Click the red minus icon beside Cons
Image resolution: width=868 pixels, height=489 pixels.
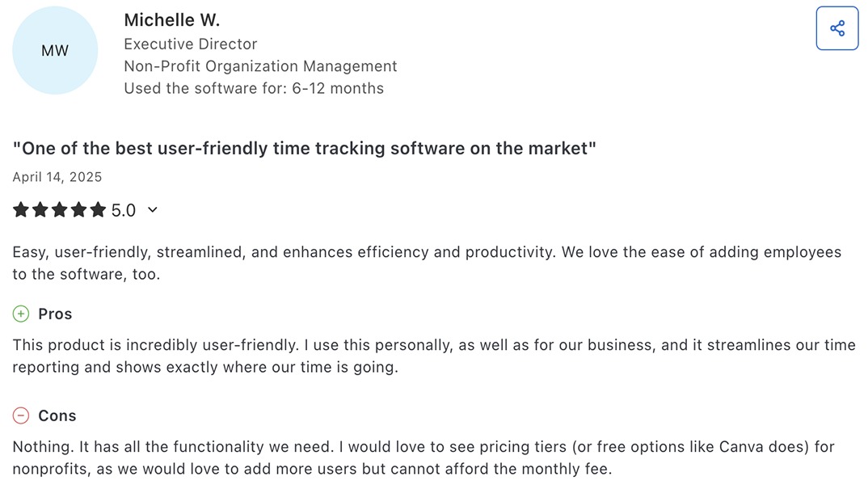(x=21, y=415)
